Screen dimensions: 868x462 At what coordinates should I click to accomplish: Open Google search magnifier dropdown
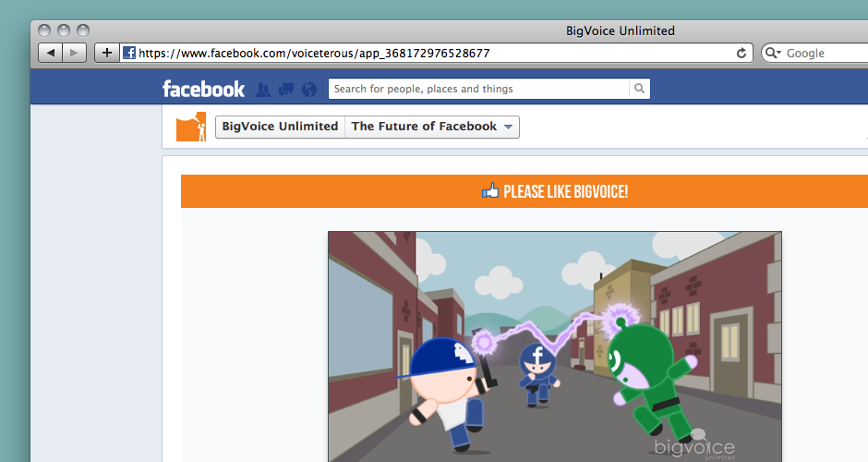(773, 54)
